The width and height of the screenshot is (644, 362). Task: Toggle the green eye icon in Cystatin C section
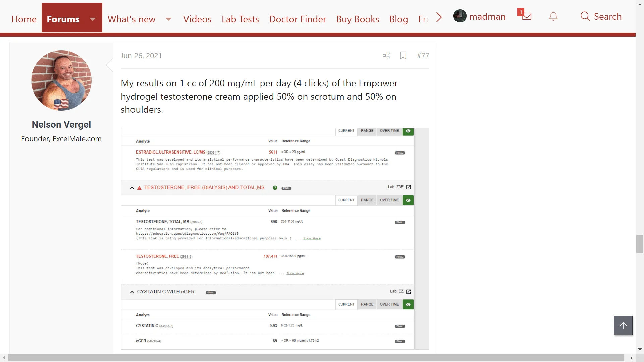point(408,305)
